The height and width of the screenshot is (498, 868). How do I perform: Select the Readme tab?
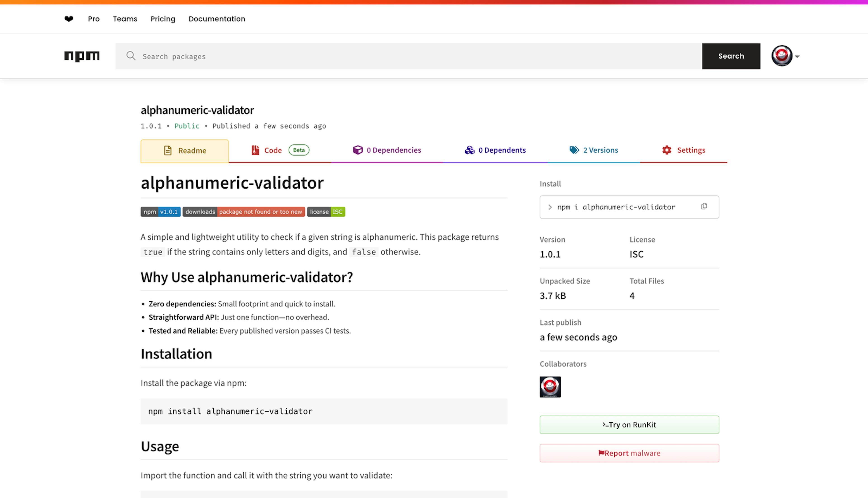[x=185, y=151]
